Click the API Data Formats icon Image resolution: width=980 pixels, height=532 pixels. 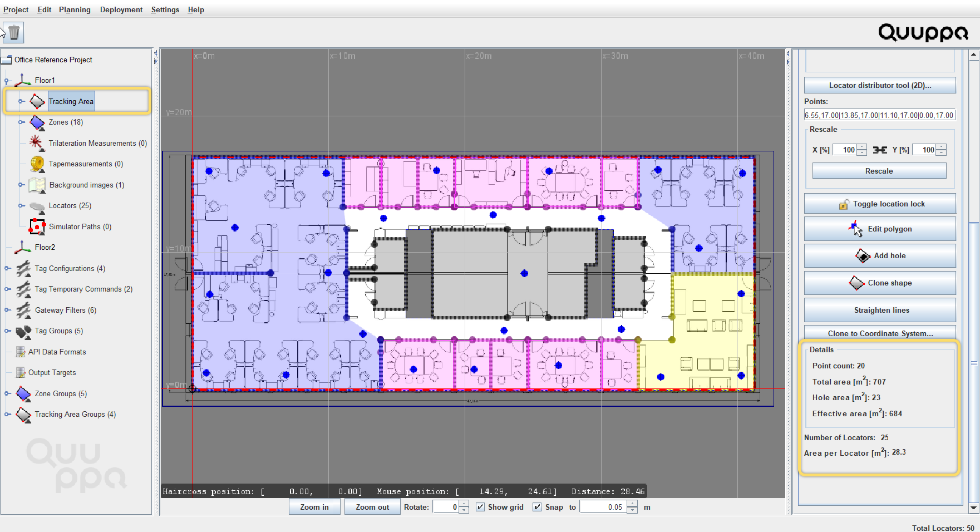tap(21, 352)
